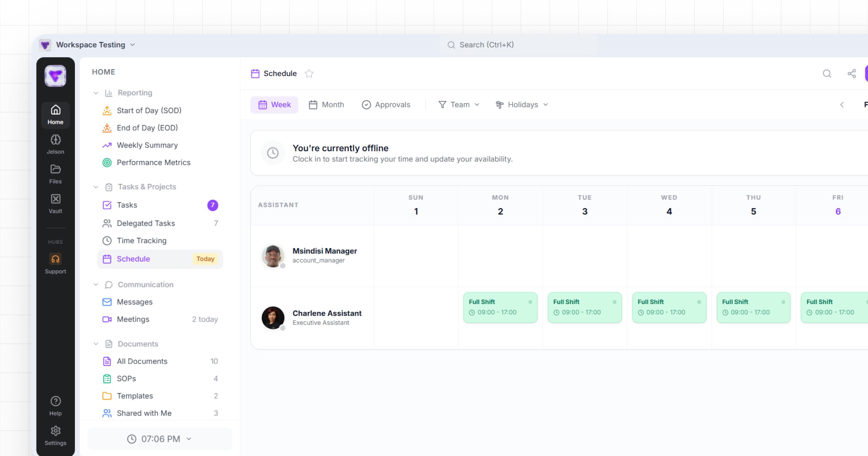
Task: Expand the Holidays dropdown
Action: pos(522,105)
